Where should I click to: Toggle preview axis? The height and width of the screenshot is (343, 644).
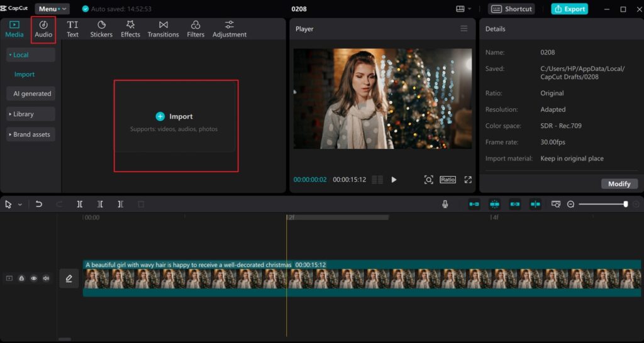click(535, 204)
